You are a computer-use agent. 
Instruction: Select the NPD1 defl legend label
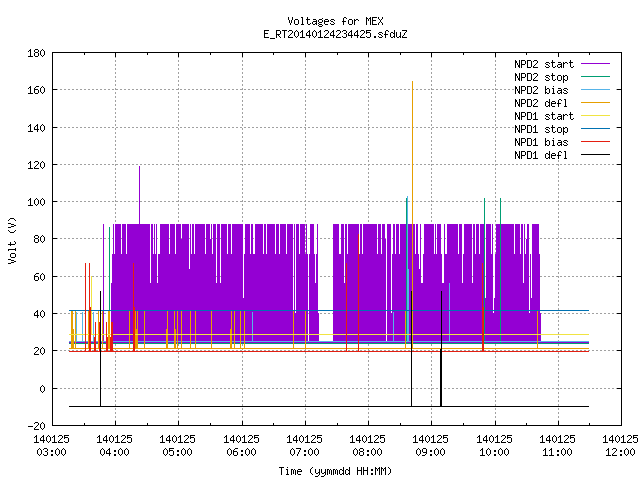(x=541, y=155)
